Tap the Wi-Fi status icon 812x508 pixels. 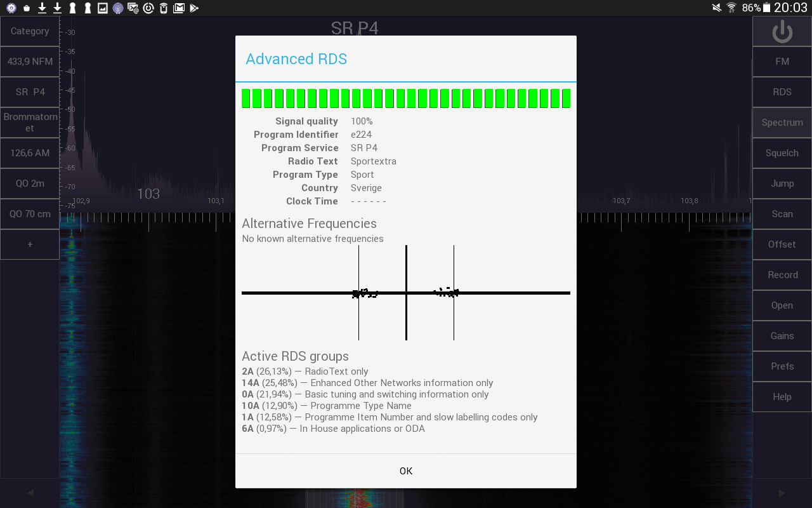click(x=732, y=8)
